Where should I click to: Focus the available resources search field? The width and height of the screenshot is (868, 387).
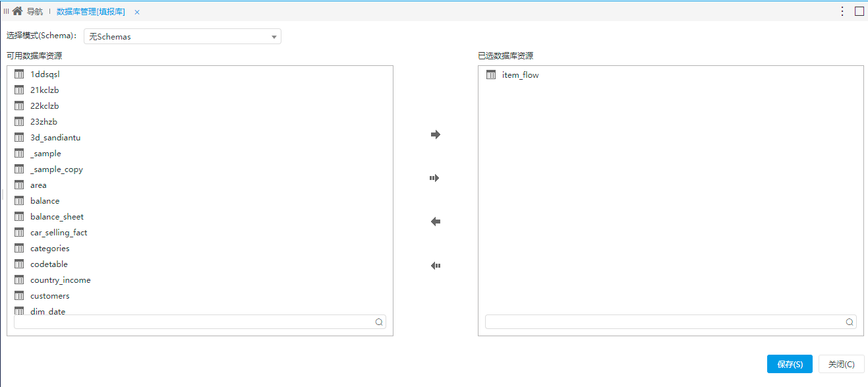[x=200, y=322]
